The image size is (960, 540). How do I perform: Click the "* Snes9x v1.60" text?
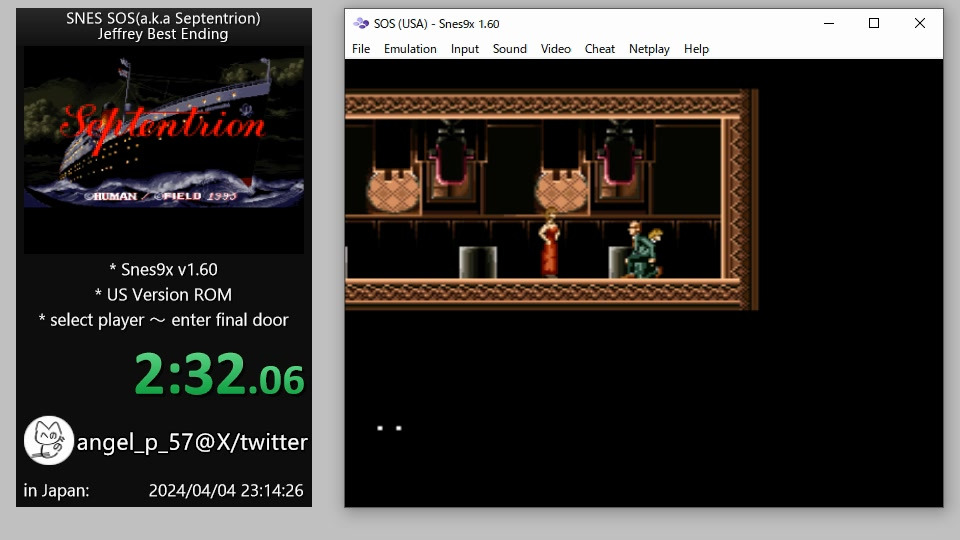point(163,269)
